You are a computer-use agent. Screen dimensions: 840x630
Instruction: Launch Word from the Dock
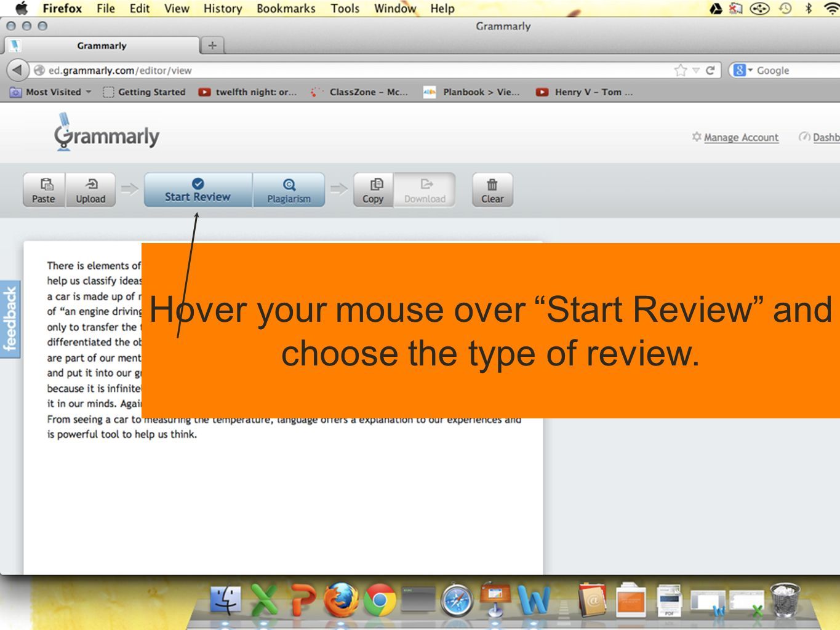coord(534,600)
